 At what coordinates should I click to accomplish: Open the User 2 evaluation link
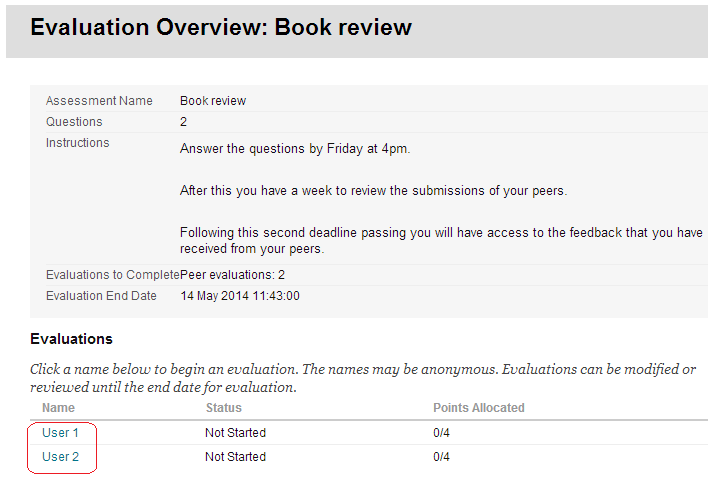(x=60, y=457)
